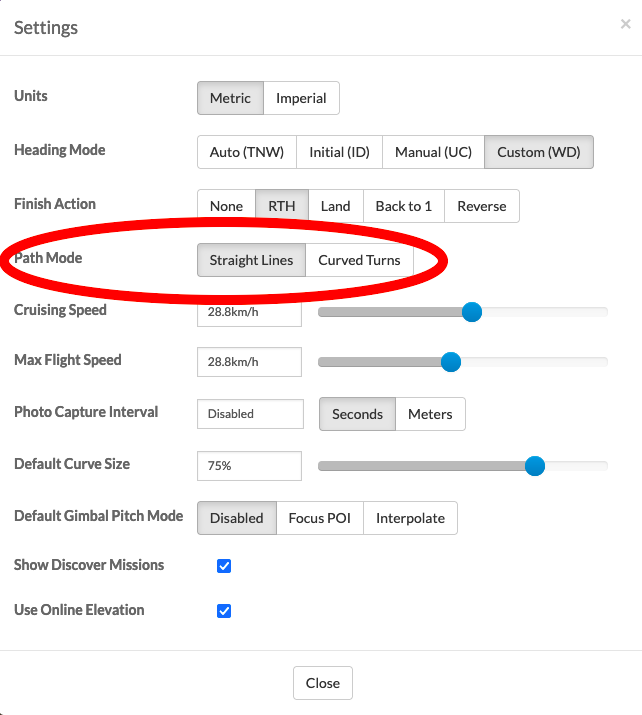This screenshot has width=642, height=715.
Task: Choose Initial (ID) heading mode
Action: pyautogui.click(x=339, y=152)
